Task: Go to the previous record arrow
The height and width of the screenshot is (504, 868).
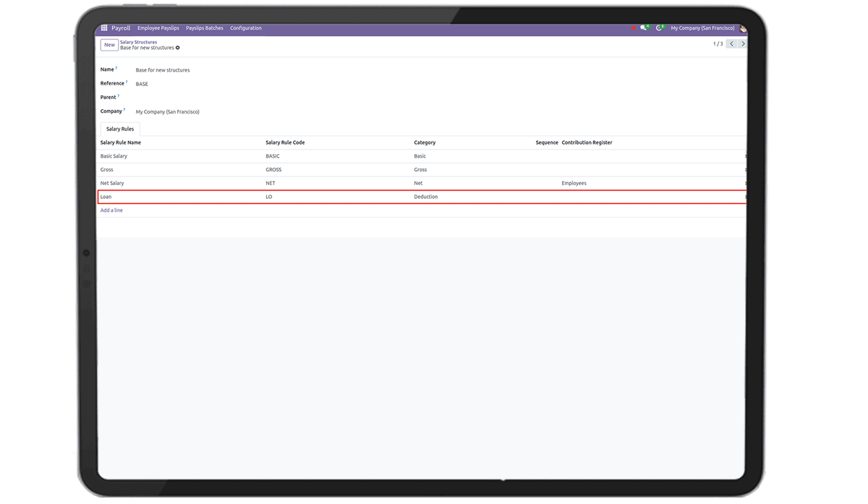Action: pyautogui.click(x=731, y=44)
